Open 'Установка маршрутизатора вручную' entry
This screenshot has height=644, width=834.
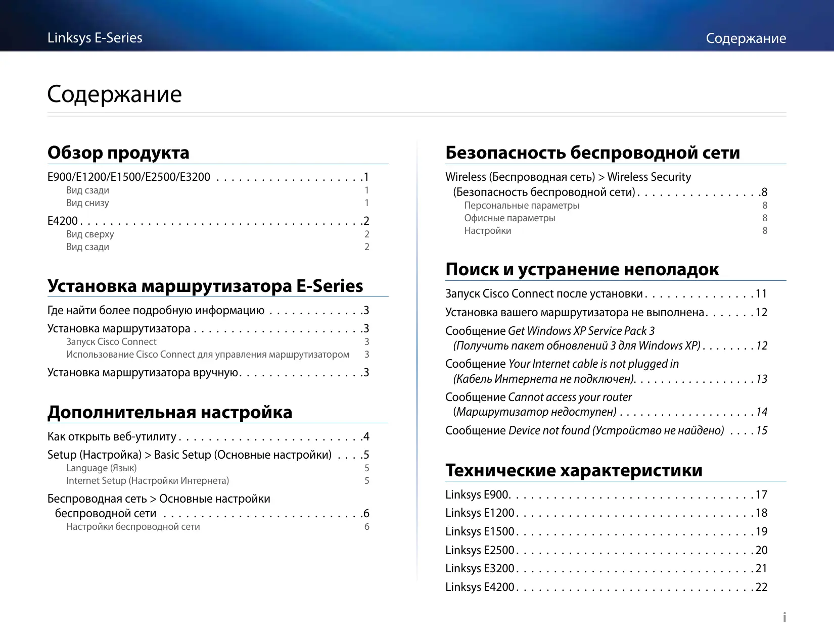point(143,373)
